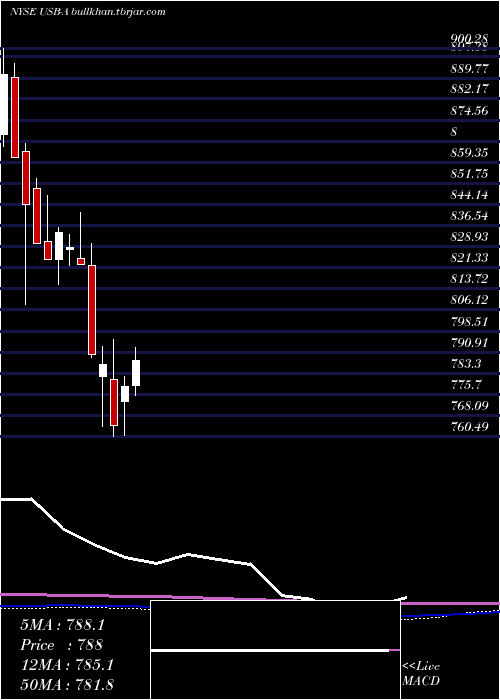500x700 pixels.
Task: Click the 50MA : 781.8 readout
Action: [x=67, y=685]
